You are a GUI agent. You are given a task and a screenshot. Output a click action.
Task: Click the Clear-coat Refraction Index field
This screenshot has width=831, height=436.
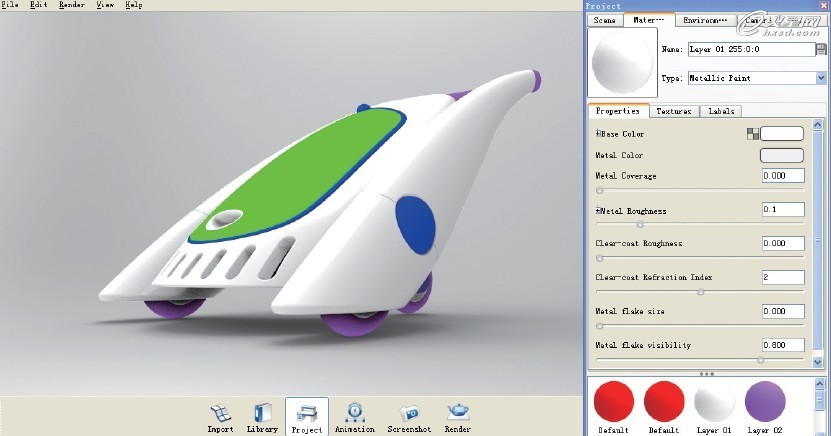pos(782,277)
